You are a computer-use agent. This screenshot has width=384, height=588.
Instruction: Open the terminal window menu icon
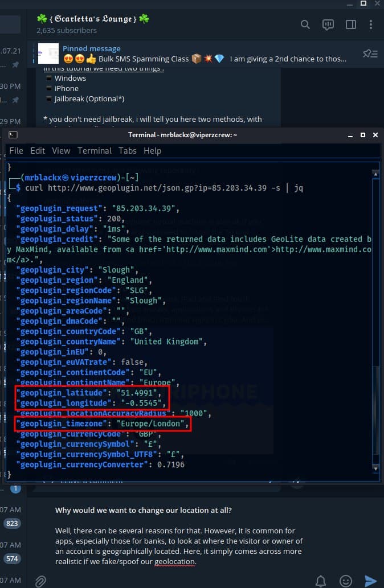coord(13,135)
